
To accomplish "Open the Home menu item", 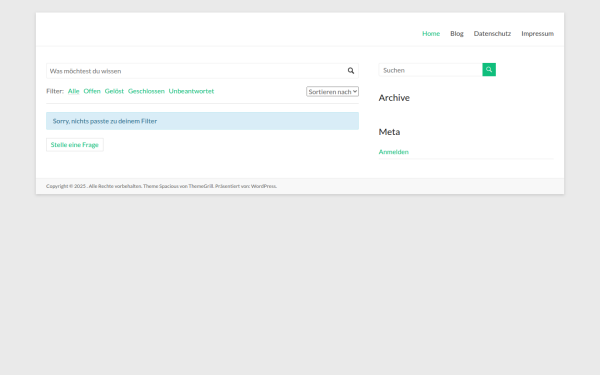I will [x=431, y=34].
